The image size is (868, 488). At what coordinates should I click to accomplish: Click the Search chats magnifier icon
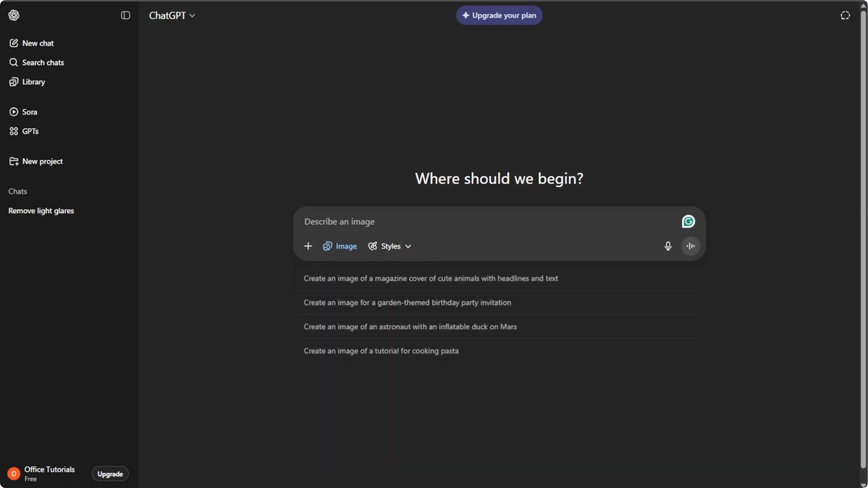13,62
